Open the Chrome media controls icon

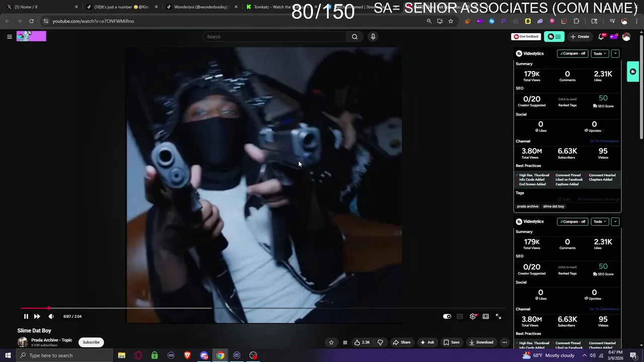[x=612, y=21]
